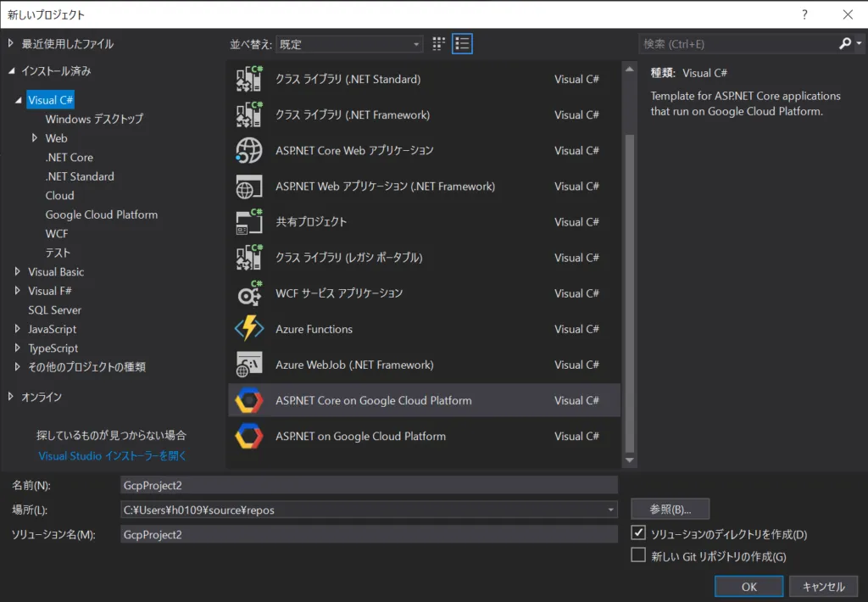Open Visual Studio インストーラーを開く link
Image resolution: width=868 pixels, height=602 pixels.
pos(113,456)
